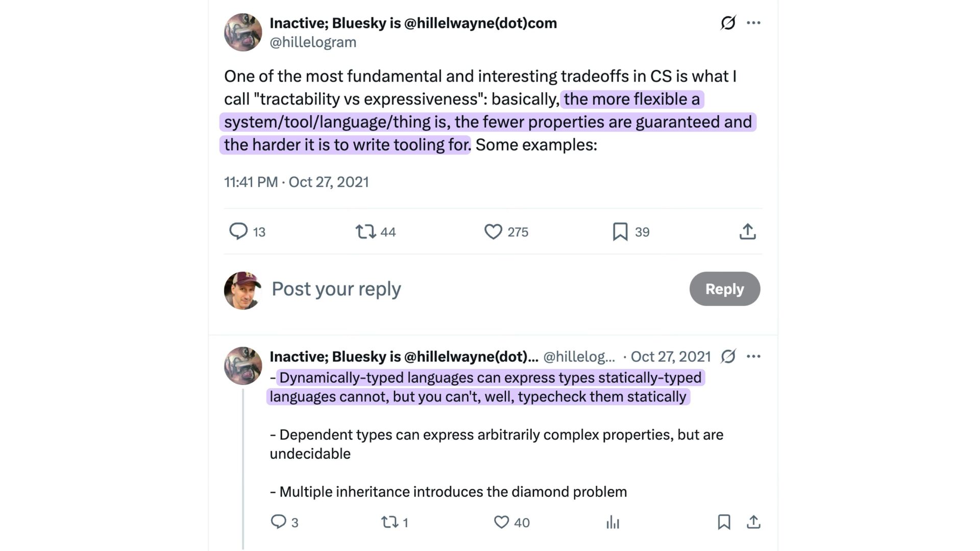
Task: Like the thread reply with 40 likes
Action: 502,522
